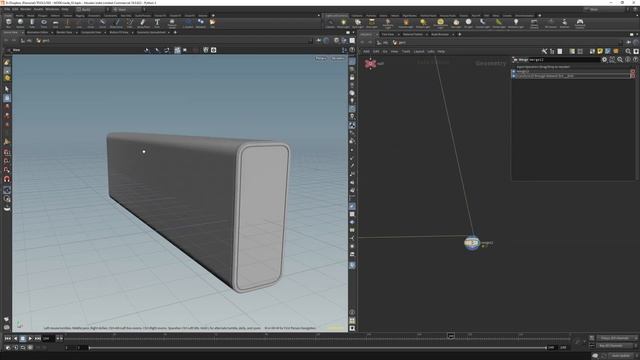Click the playback range slider bar

pos(318,348)
